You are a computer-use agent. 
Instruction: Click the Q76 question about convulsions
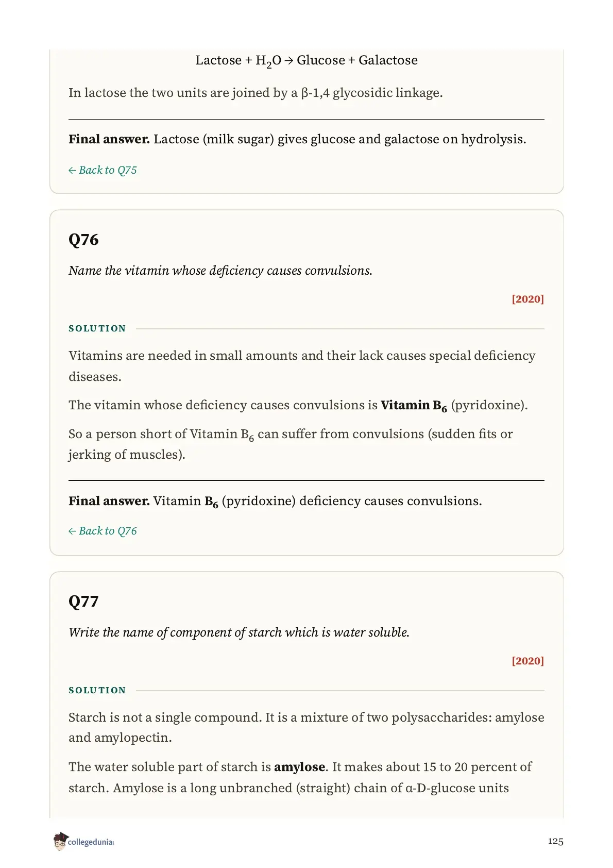[220, 271]
